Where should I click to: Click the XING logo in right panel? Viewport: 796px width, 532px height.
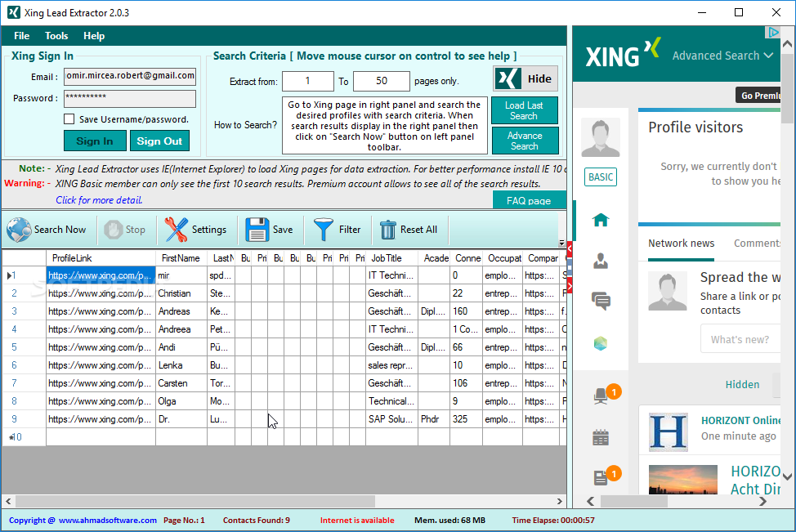pyautogui.click(x=623, y=54)
